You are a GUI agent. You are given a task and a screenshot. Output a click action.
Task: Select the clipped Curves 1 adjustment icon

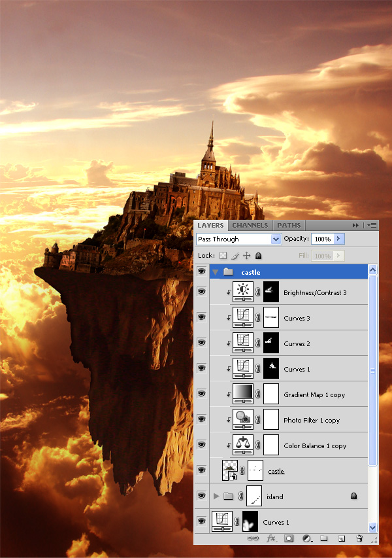tap(243, 368)
